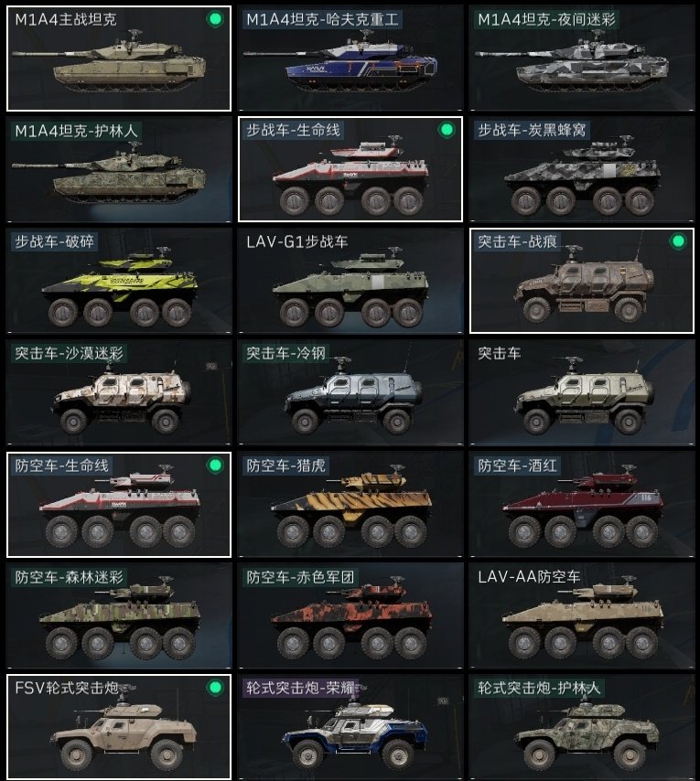Select the M1A4坦克-护林人 skin
This screenshot has height=781, width=700.
119,169
